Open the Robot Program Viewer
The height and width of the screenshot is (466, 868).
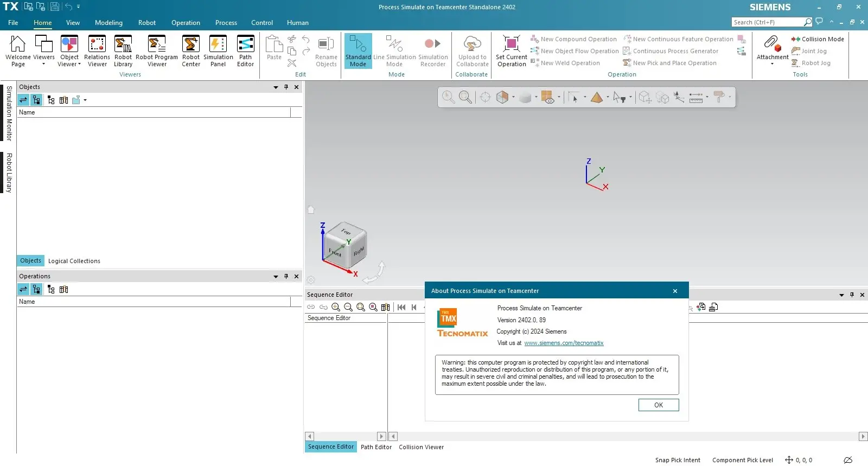157,51
